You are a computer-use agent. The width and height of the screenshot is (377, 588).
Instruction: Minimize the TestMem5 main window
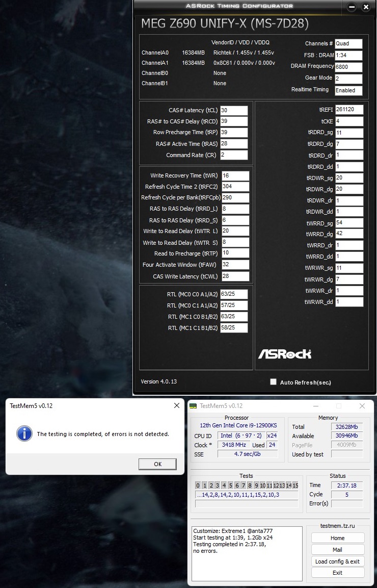pos(316,406)
